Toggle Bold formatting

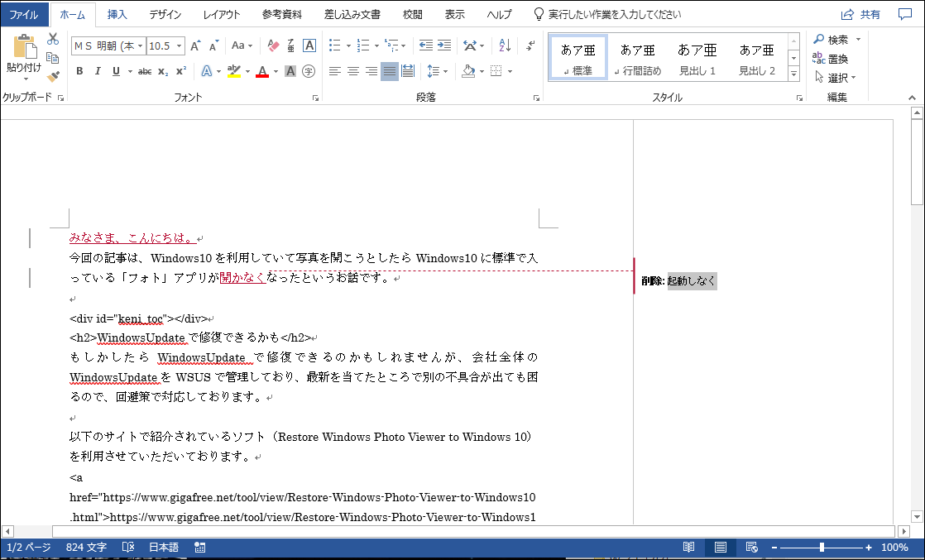79,71
